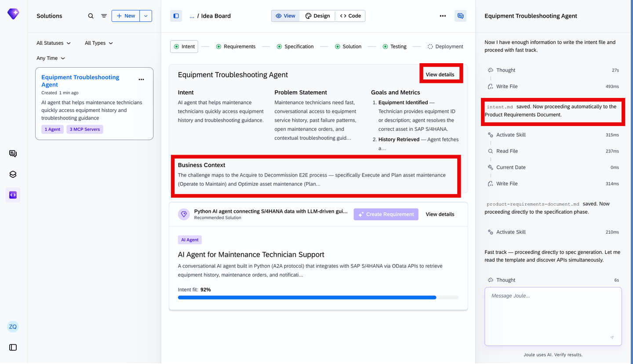
Task: Open AI Agent for Maintenance Technician Support title
Action: (251, 255)
